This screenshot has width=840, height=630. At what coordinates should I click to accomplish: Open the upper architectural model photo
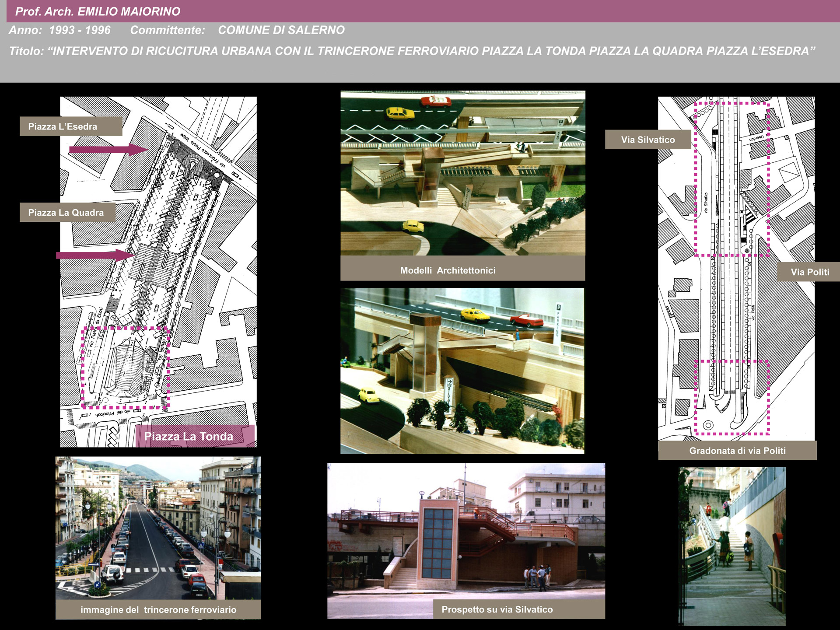(462, 173)
